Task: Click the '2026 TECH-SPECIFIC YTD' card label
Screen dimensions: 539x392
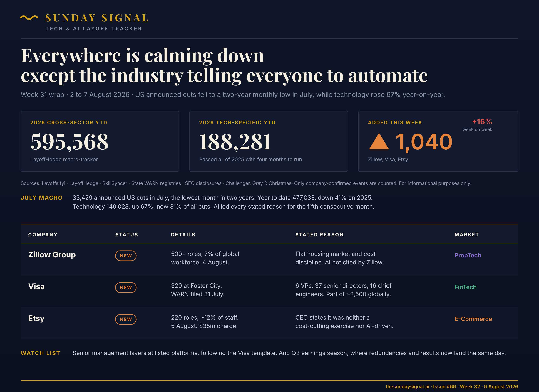Action: pos(237,123)
